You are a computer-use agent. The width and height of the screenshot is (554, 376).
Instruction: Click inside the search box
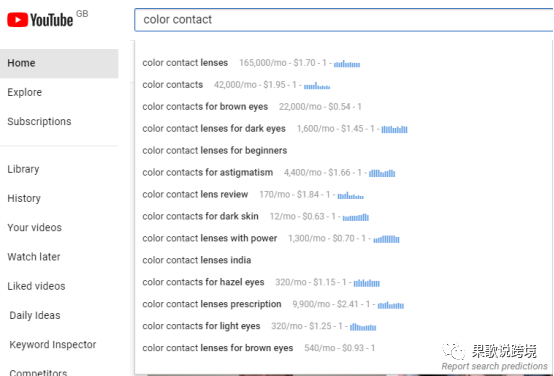pyautogui.click(x=344, y=20)
